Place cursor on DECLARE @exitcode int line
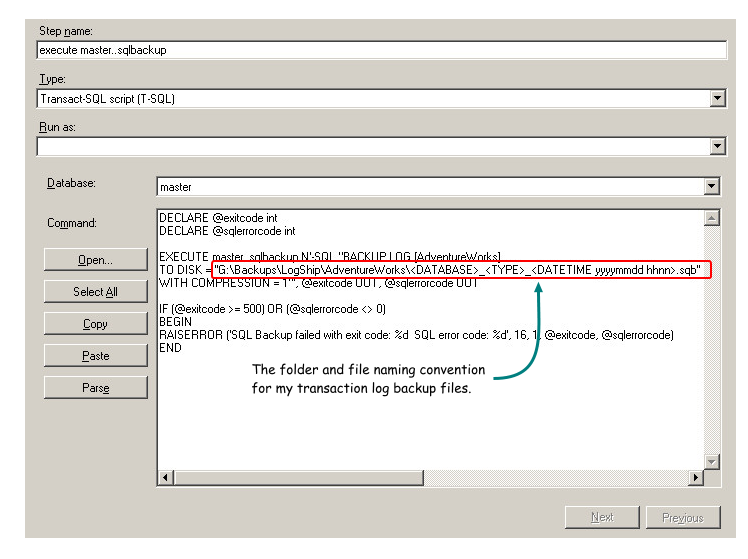The width and height of the screenshot is (748, 559). [x=218, y=217]
